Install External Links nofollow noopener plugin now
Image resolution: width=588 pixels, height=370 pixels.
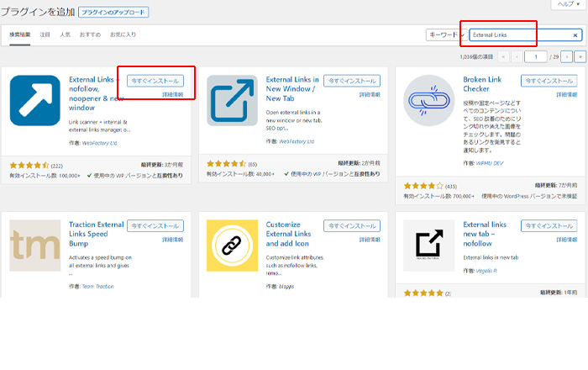coord(155,81)
